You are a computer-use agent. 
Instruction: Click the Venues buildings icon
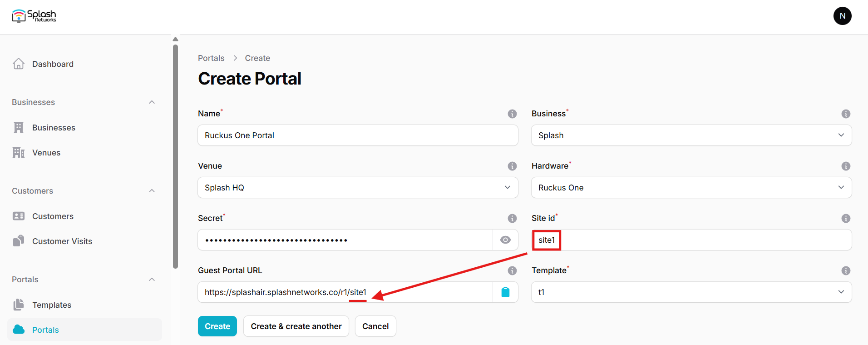[x=19, y=152]
